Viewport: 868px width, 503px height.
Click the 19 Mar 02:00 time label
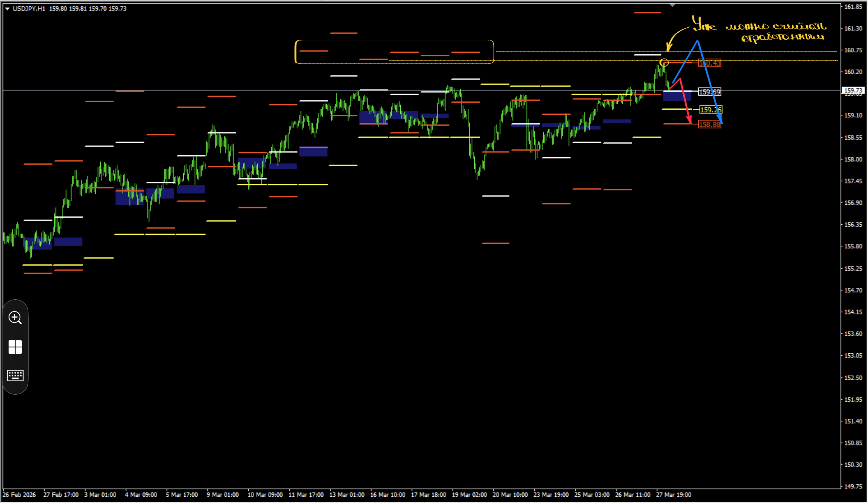point(470,495)
